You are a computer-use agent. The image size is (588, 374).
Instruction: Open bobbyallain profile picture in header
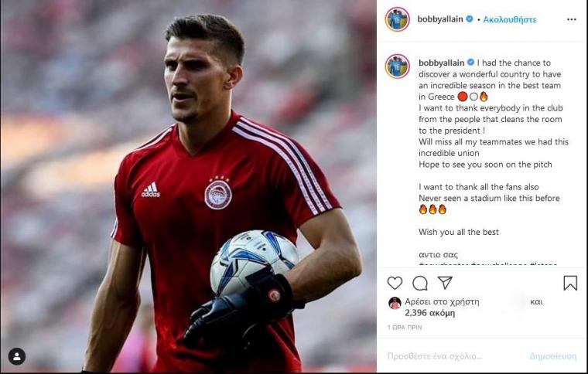[x=397, y=19]
